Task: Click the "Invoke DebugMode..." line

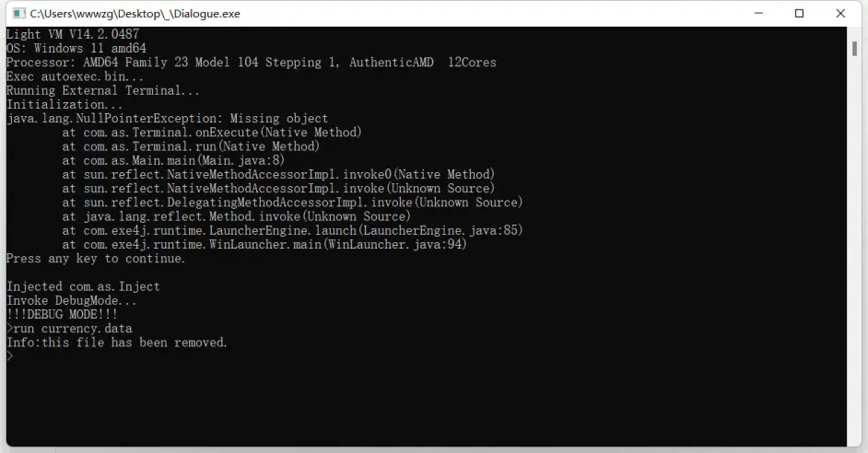Action: click(72, 301)
